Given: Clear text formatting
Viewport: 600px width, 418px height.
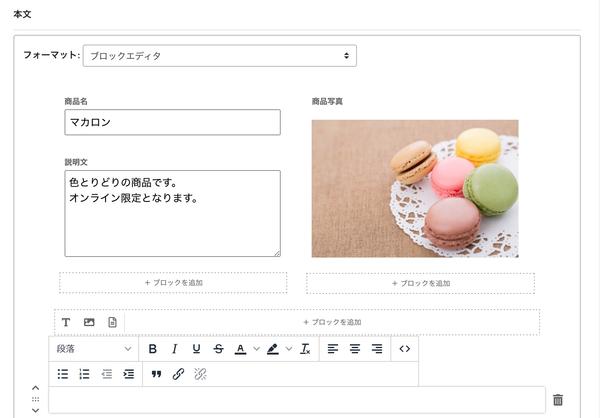Looking at the screenshot, I should coord(305,349).
